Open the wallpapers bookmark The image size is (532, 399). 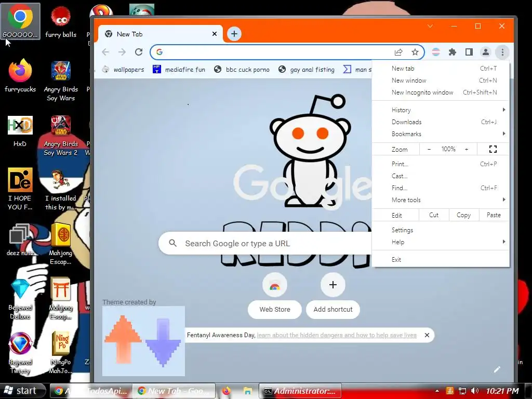pos(124,70)
